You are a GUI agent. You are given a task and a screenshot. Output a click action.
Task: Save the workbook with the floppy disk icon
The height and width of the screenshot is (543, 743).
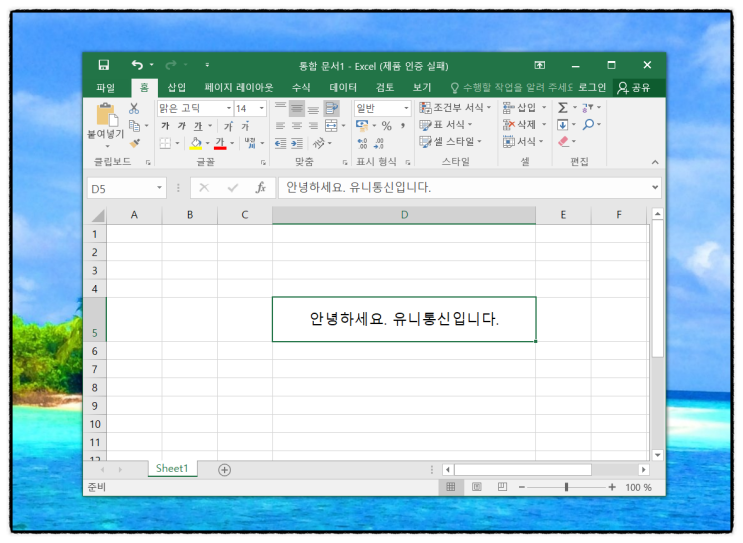point(103,65)
